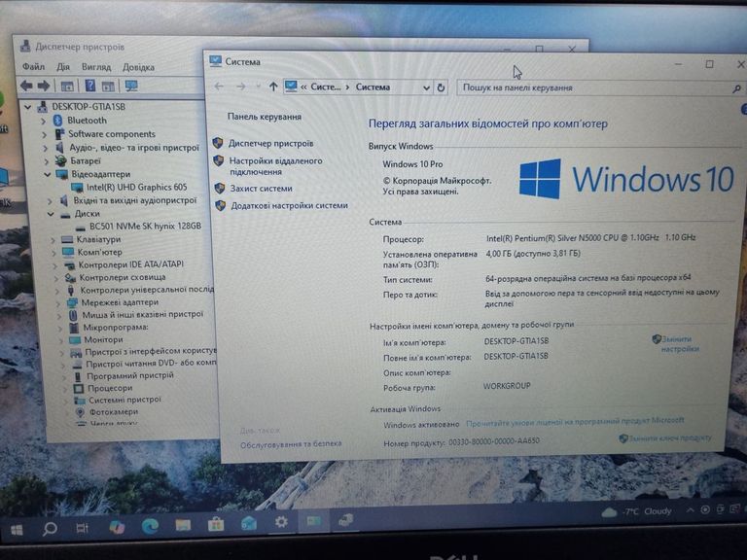Click the refresh button beside address bar
The height and width of the screenshot is (560, 747).
(441, 87)
